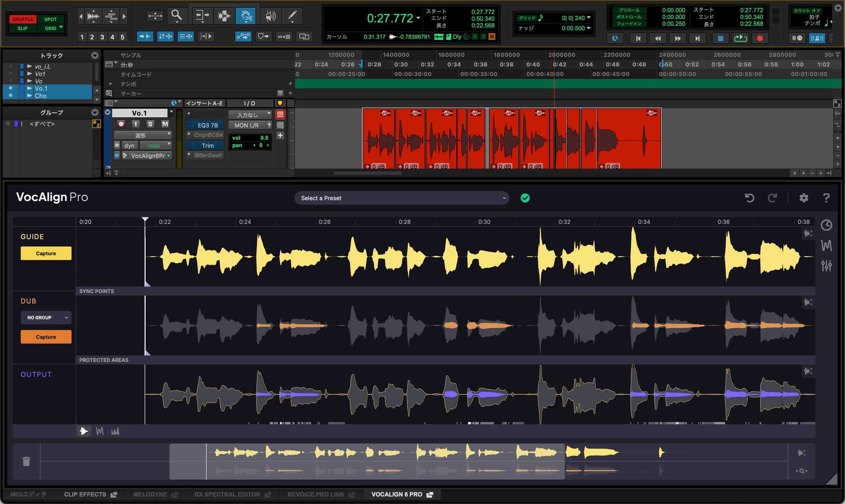The height and width of the screenshot is (504, 845).
Task: Expand the テンポ ruler
Action: (x=111, y=84)
